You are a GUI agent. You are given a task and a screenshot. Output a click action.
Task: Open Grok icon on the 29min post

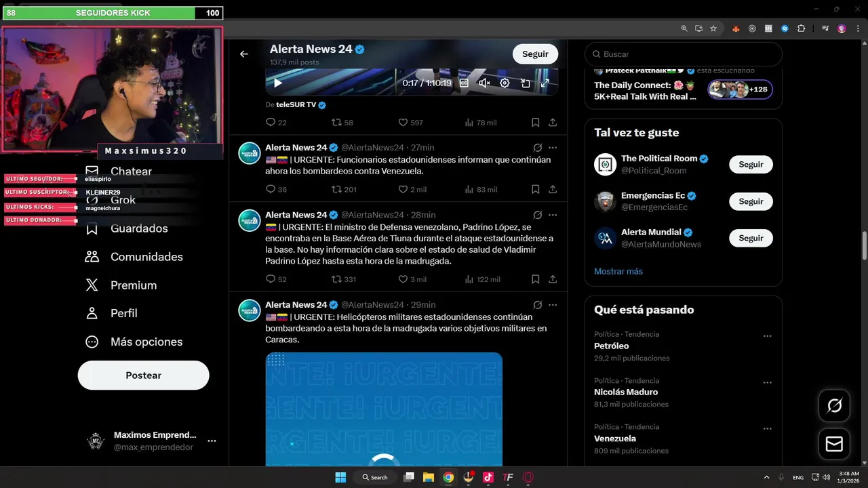pyautogui.click(x=537, y=305)
